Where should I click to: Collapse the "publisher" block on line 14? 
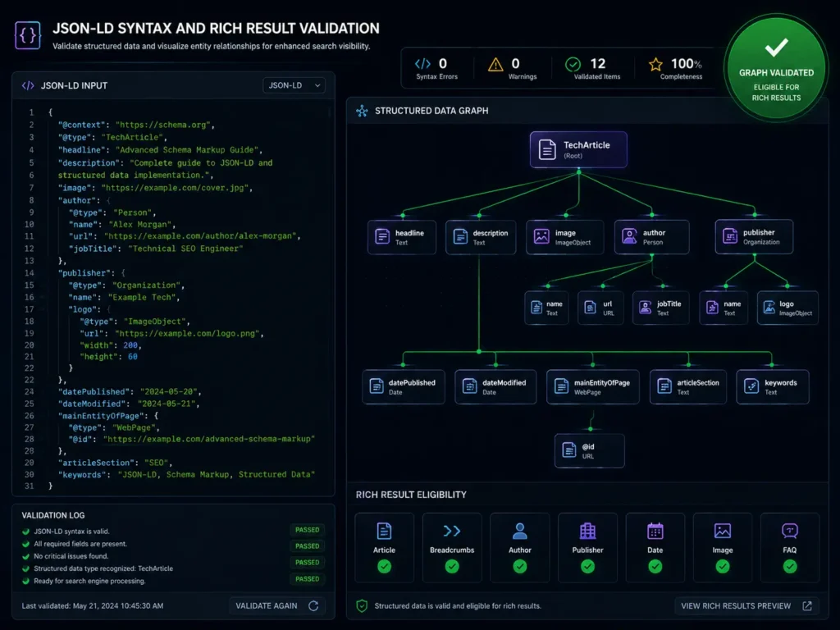coord(123,273)
